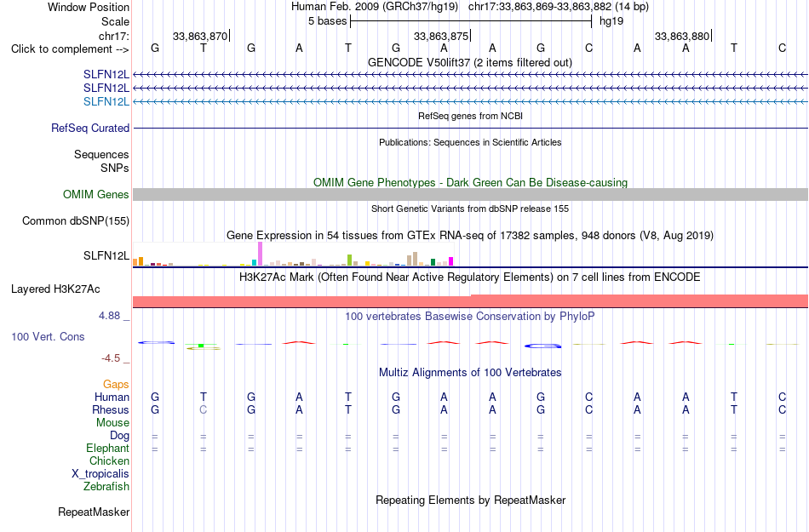809x532 pixels.
Task: Click the PhyloP Basewise Conservation title
Action: pyautogui.click(x=469, y=317)
